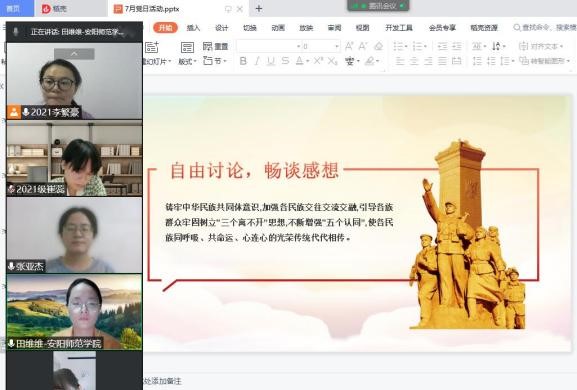The width and height of the screenshot is (577, 390).
Task: Increase font size with the larger A icon
Action: [x=349, y=46]
